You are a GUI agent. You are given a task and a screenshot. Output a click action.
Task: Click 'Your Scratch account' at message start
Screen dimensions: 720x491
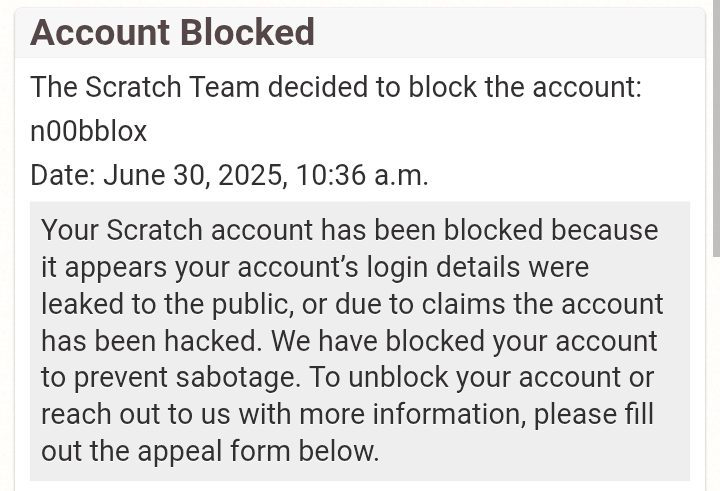[177, 230]
